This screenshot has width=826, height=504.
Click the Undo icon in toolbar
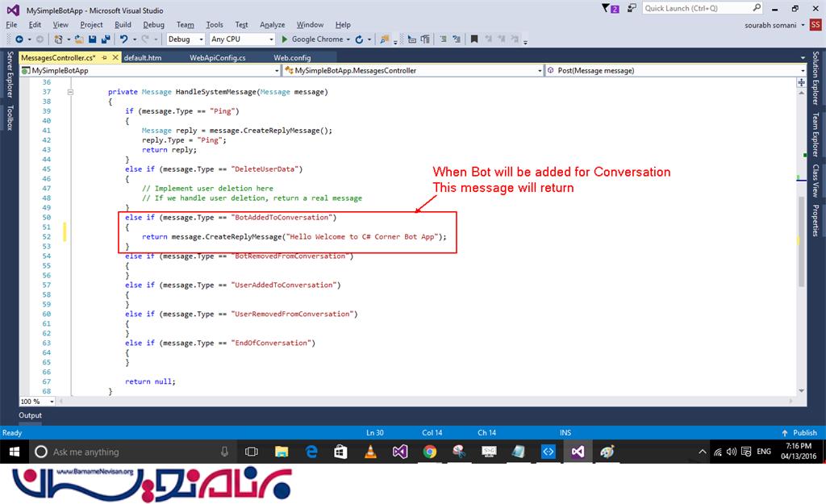point(123,39)
